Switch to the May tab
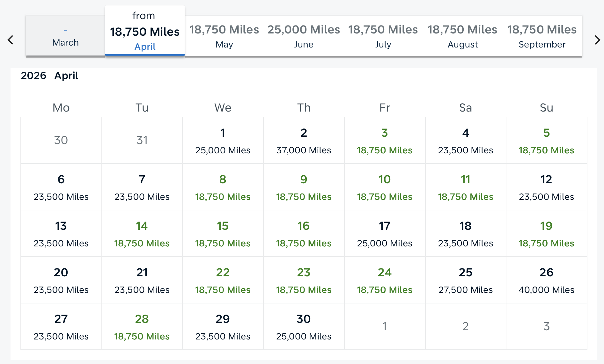 click(x=224, y=36)
